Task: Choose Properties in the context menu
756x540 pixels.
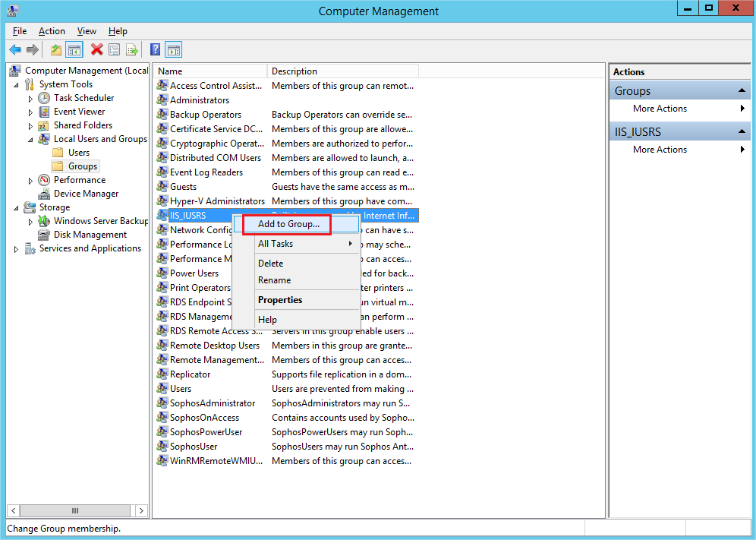Action: click(x=280, y=300)
